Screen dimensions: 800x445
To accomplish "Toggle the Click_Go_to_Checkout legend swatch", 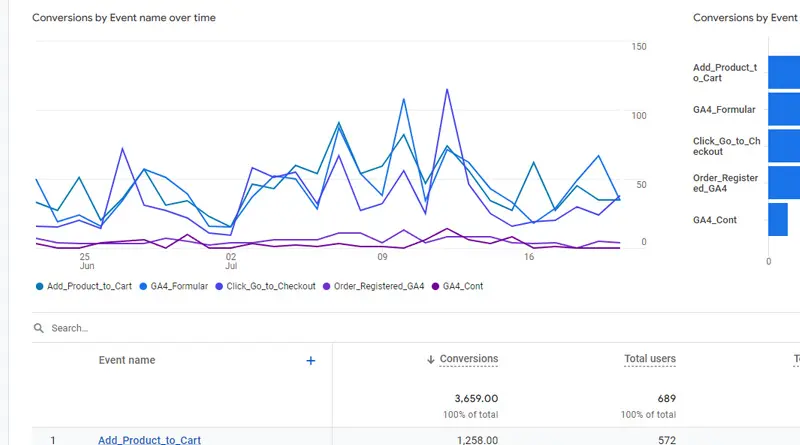I will pos(219,286).
